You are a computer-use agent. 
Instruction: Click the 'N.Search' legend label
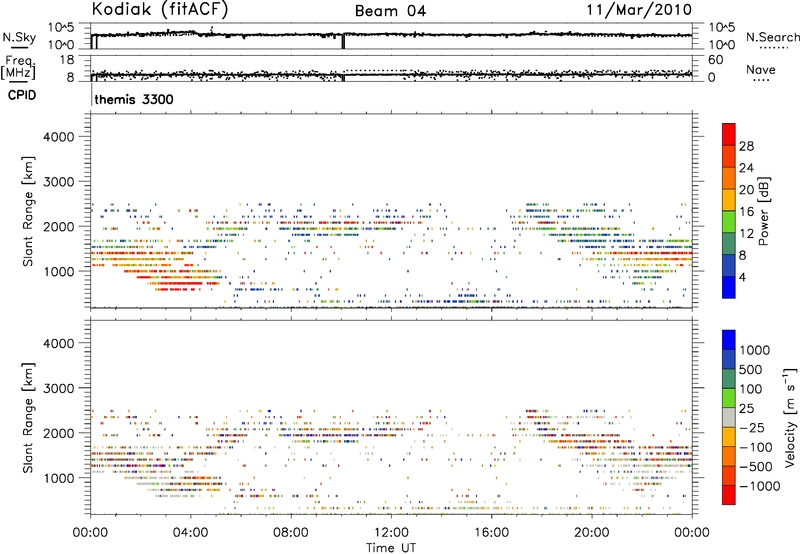[772, 37]
